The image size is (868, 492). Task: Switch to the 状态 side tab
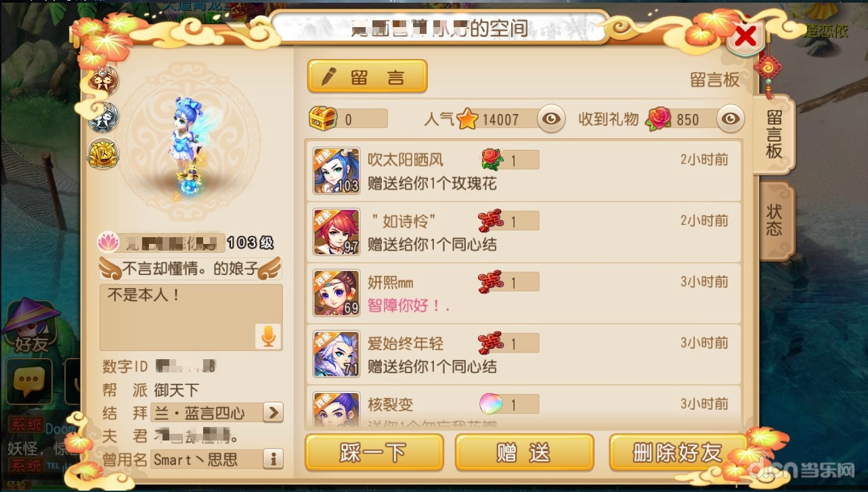[774, 220]
